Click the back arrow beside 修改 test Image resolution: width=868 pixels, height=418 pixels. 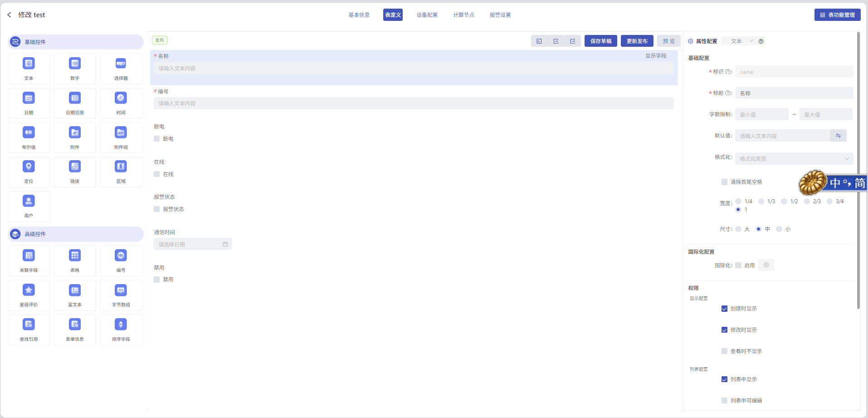pyautogui.click(x=9, y=15)
